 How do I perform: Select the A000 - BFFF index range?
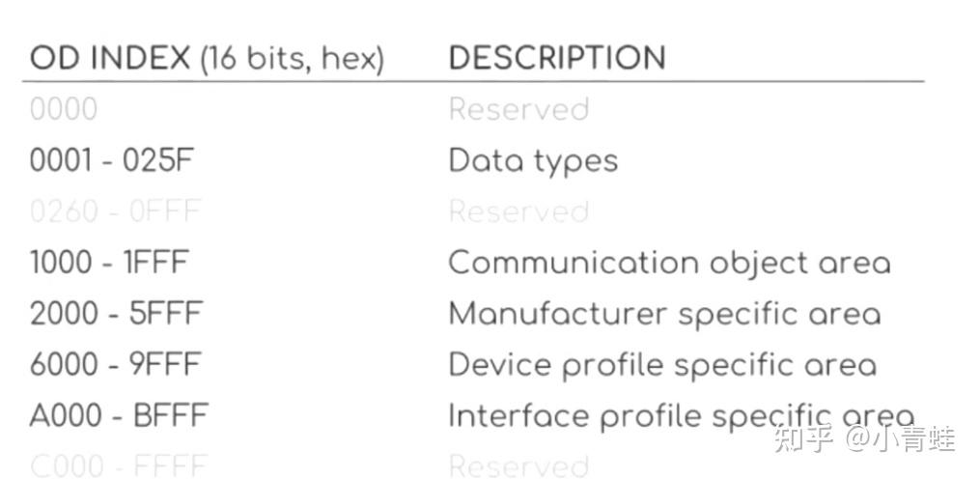[118, 416]
